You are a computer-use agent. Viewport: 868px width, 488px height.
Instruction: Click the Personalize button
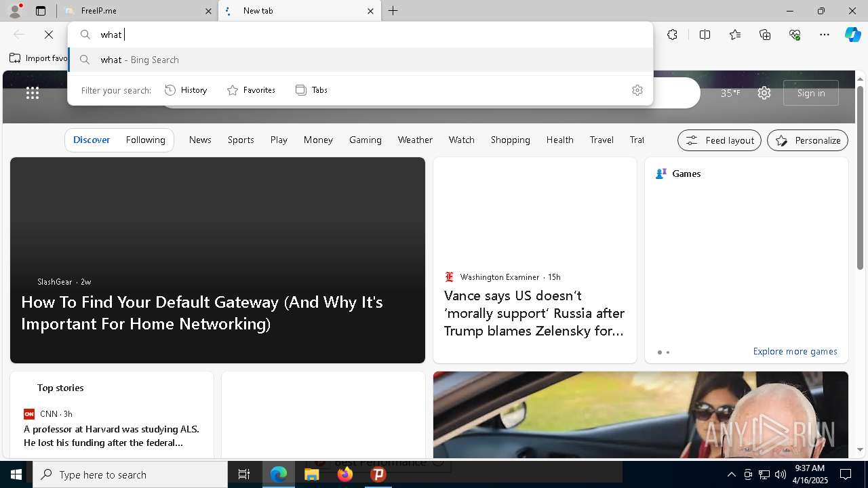coord(808,140)
